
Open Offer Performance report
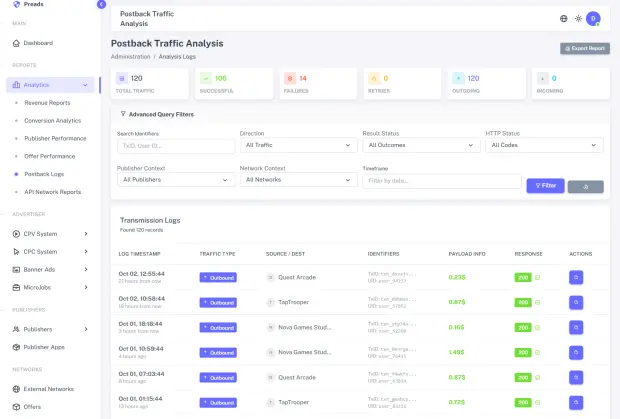click(50, 156)
